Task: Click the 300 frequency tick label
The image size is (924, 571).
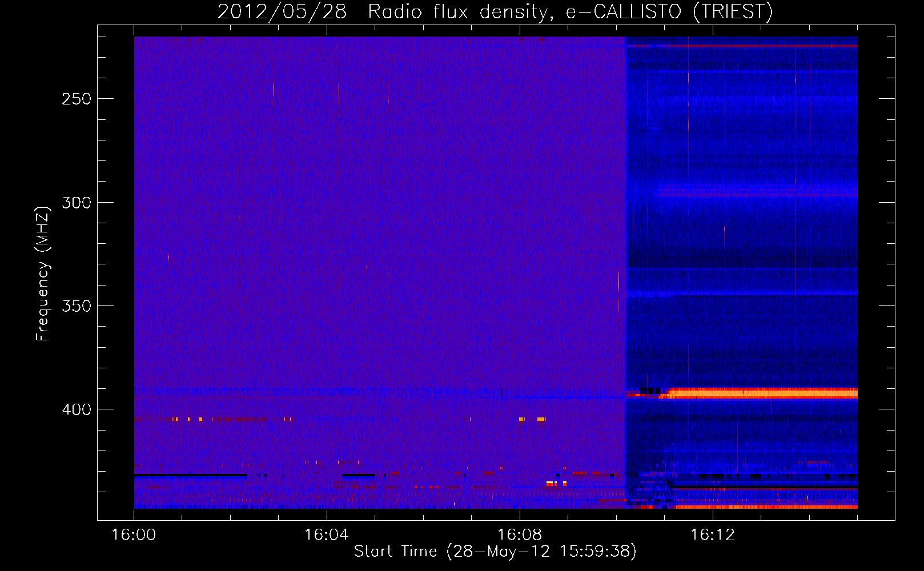Action: point(77,203)
